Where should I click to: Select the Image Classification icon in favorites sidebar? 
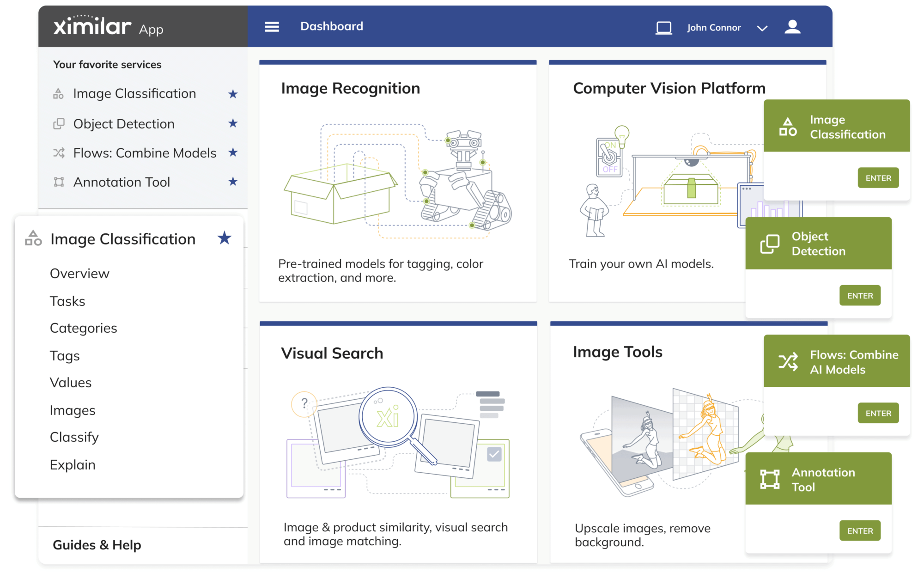click(59, 93)
